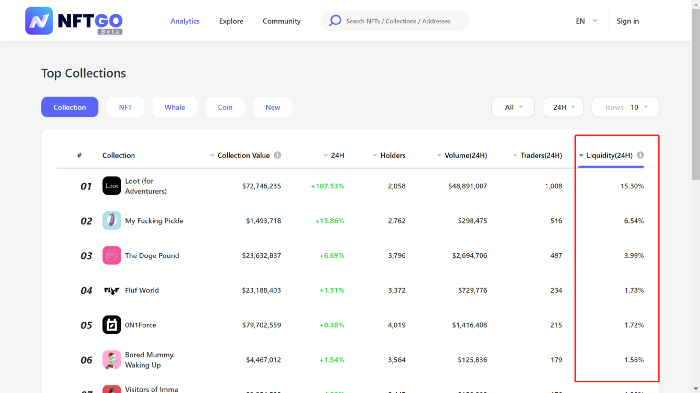700x393 pixels.
Task: Click the +15.86% change value
Action: click(x=330, y=221)
